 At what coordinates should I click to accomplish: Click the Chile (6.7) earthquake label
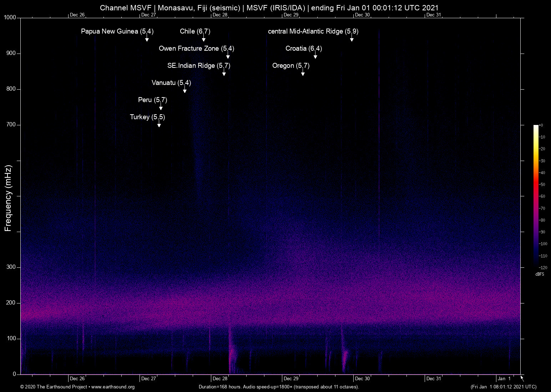point(195,31)
